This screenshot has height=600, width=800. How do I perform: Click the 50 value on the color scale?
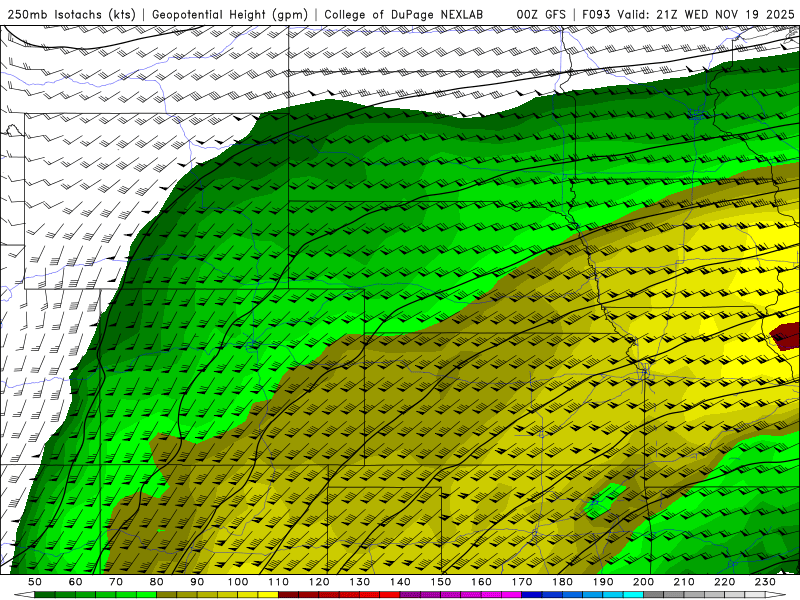pos(35,582)
